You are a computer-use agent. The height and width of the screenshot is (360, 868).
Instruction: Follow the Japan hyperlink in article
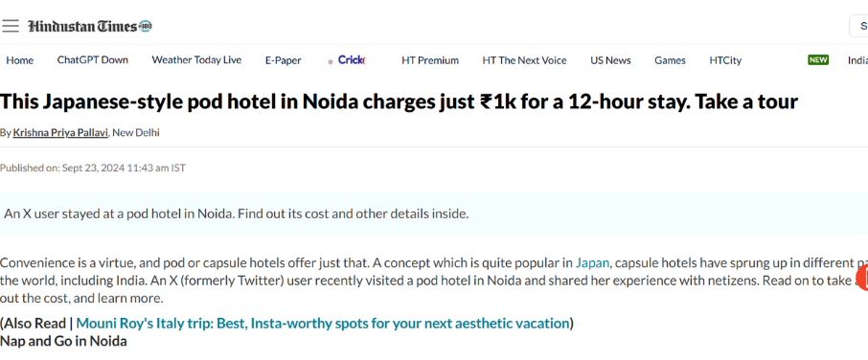pos(592,262)
